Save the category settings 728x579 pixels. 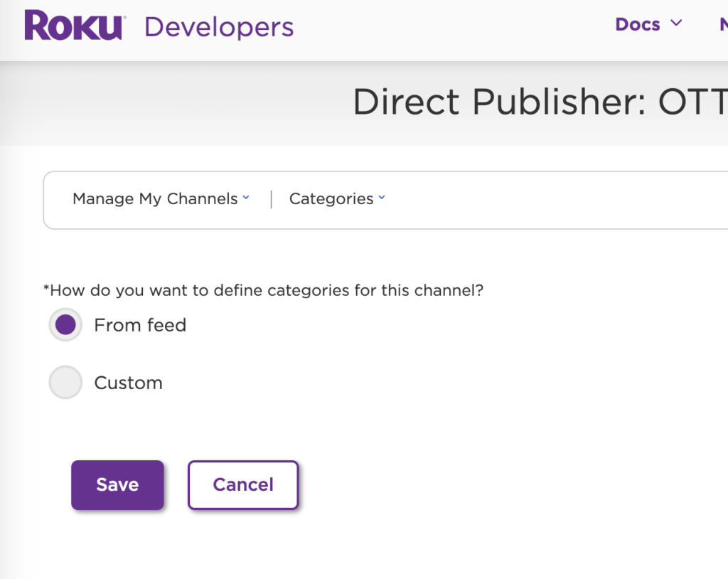tap(117, 485)
